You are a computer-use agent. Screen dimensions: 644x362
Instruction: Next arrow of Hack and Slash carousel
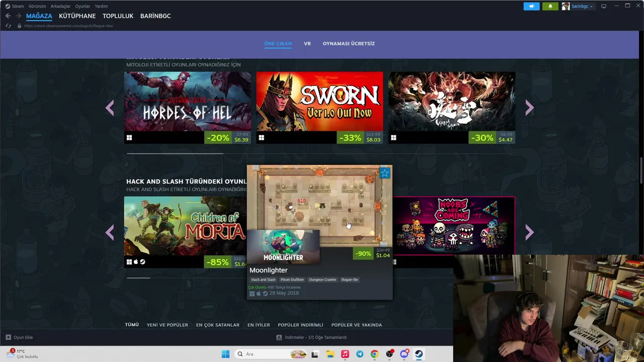(x=529, y=232)
